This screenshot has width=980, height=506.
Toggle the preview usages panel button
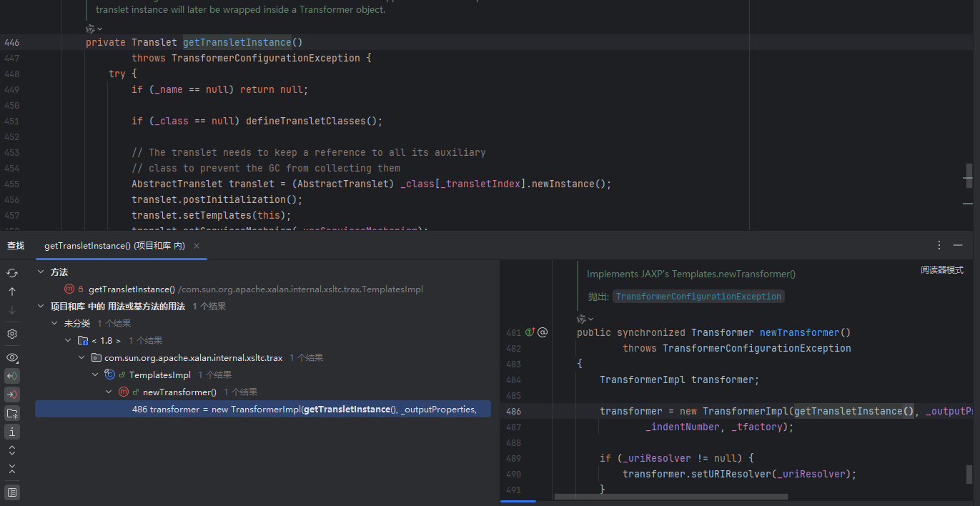point(12,492)
